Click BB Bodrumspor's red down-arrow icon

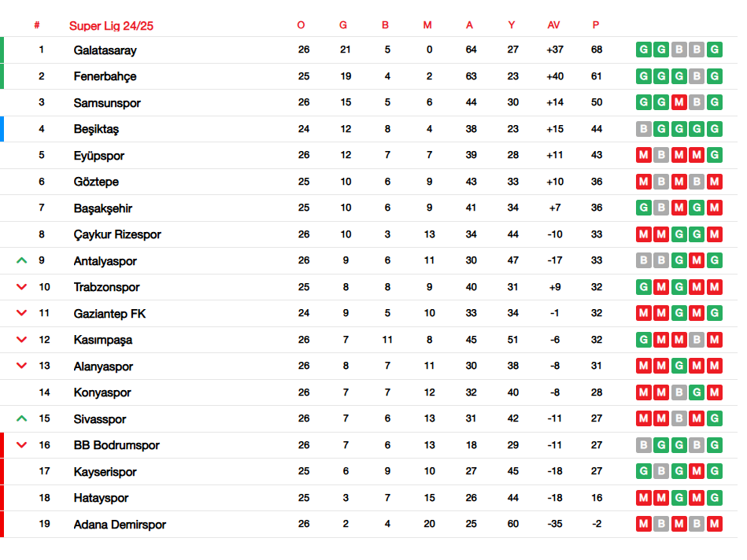pyautogui.click(x=21, y=445)
